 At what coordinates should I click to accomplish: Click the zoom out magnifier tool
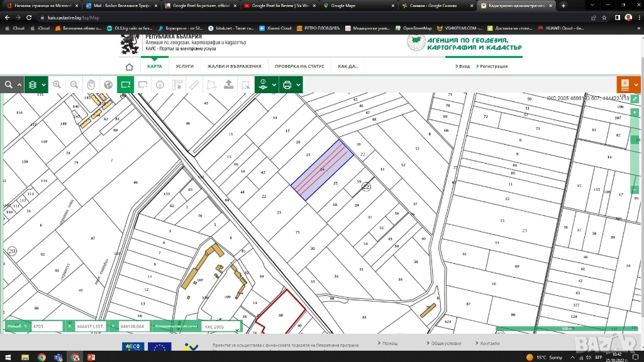[x=74, y=85]
